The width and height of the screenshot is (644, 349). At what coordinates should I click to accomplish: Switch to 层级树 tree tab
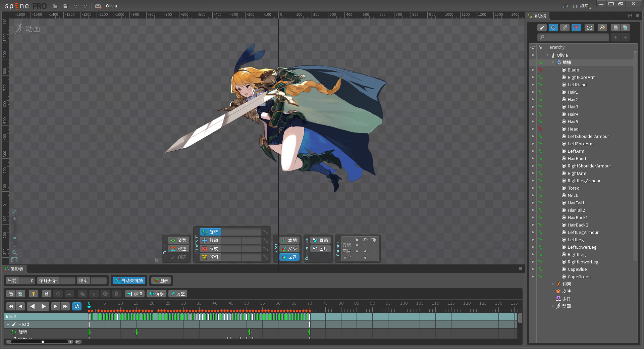tap(537, 16)
